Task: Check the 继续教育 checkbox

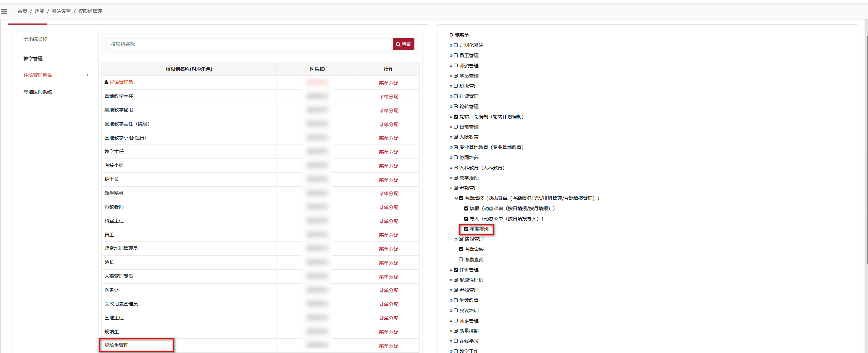Action: (456, 300)
